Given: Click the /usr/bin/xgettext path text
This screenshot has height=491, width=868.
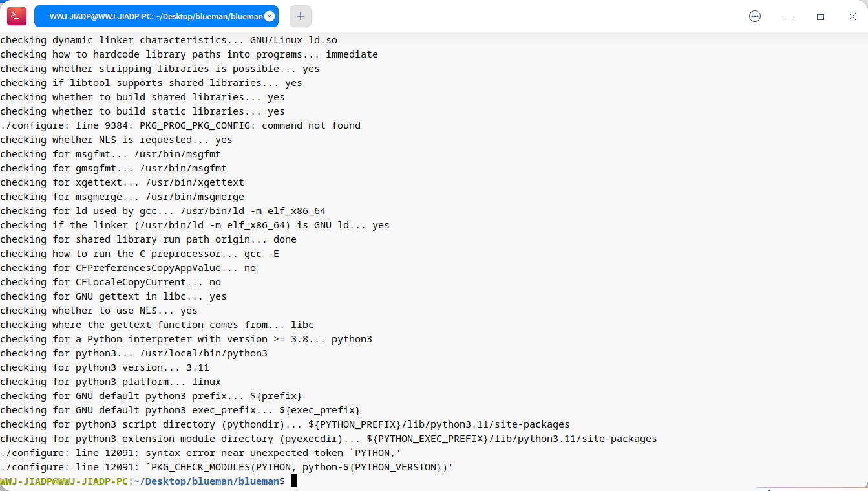Looking at the screenshot, I should [195, 182].
